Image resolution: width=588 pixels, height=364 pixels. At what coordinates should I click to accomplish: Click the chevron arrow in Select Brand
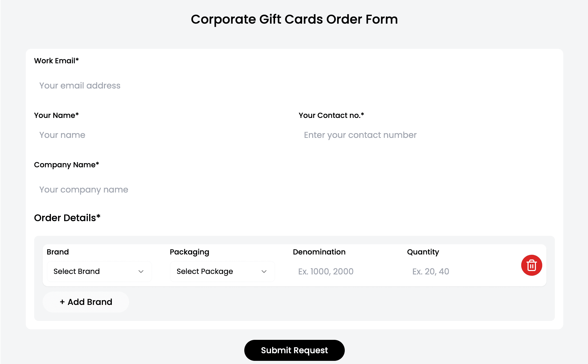(x=141, y=272)
